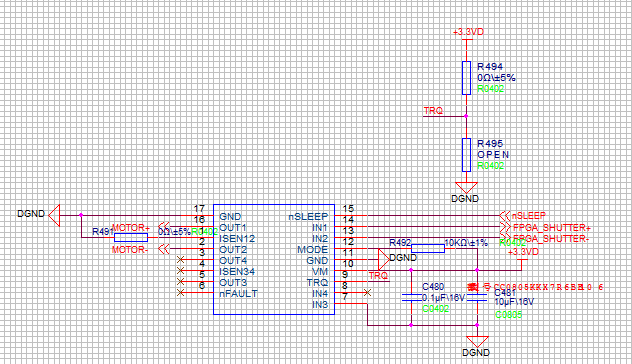Click left DGND power port triangle
The image size is (632, 364).
coord(54,215)
